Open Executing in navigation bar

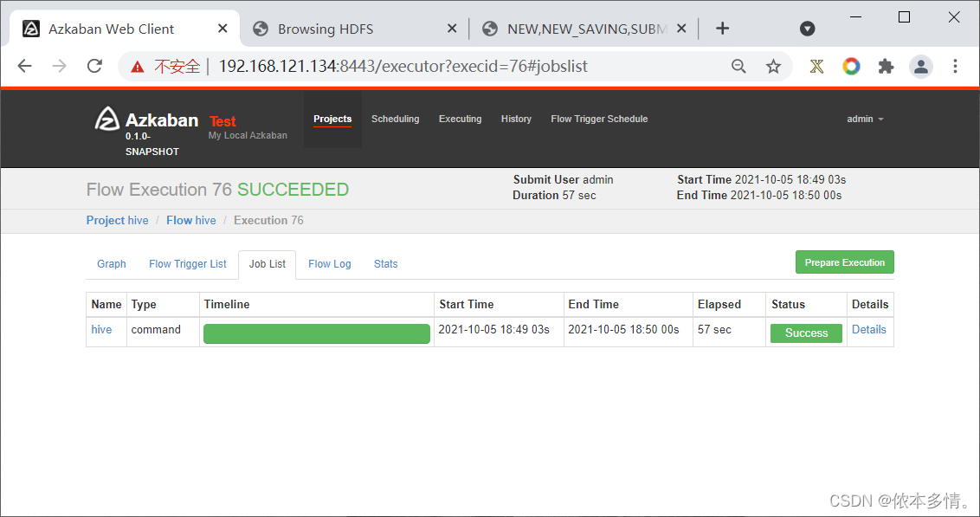tap(460, 119)
